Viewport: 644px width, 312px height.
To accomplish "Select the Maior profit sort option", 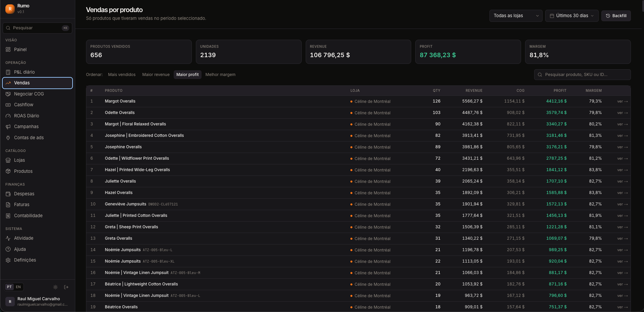I will pos(187,75).
